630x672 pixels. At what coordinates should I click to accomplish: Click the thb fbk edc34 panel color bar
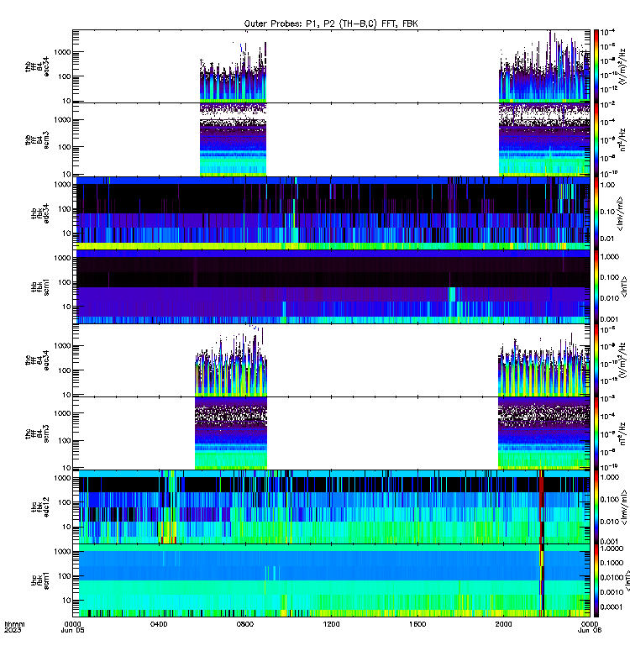tap(596, 213)
